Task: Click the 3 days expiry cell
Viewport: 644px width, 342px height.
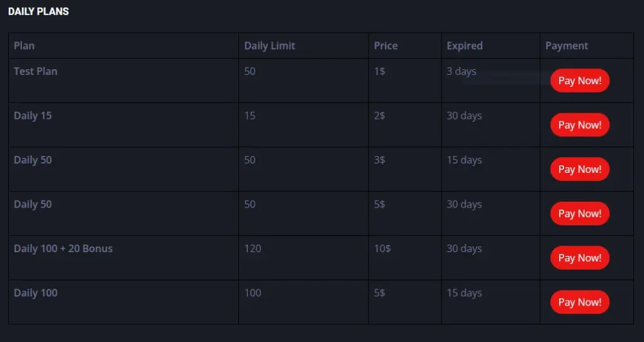Action: pos(461,72)
